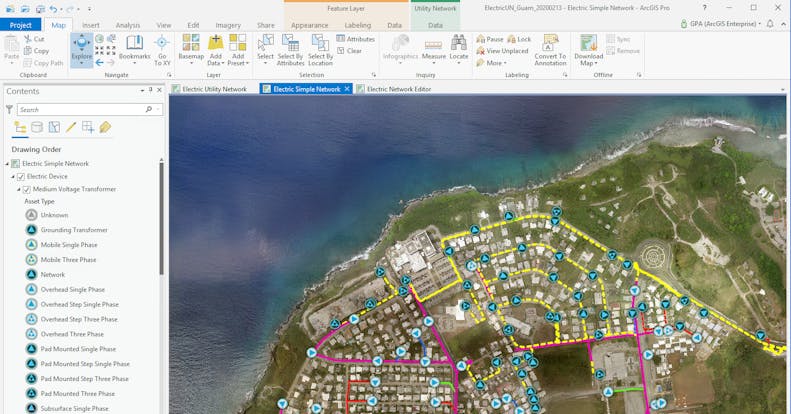Open the Locate binoculars tool
The height and width of the screenshot is (414, 791).
459,47
